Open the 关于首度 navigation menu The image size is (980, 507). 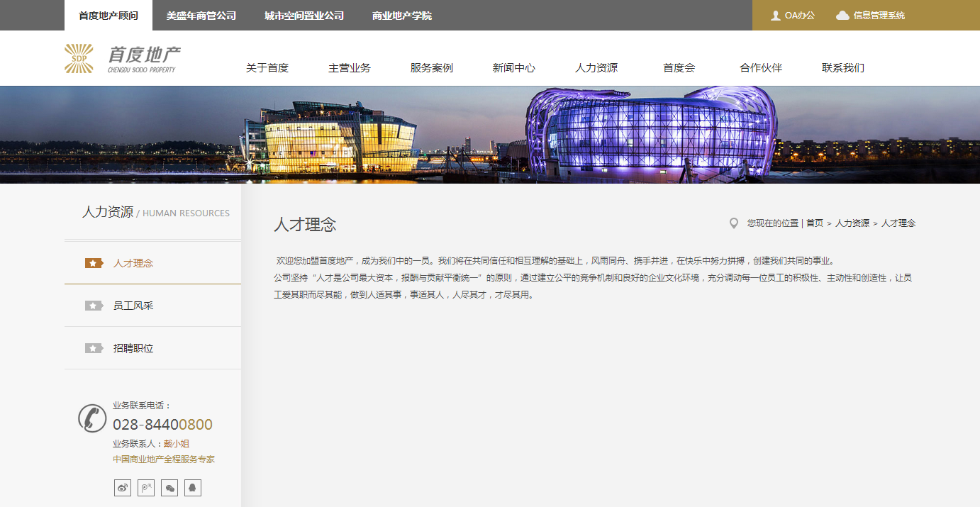click(x=267, y=68)
